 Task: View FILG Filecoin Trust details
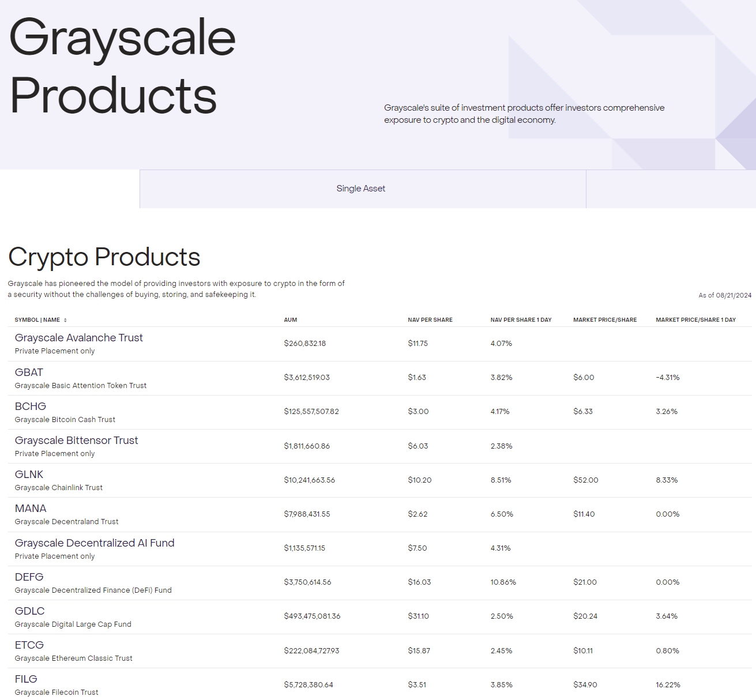26,679
